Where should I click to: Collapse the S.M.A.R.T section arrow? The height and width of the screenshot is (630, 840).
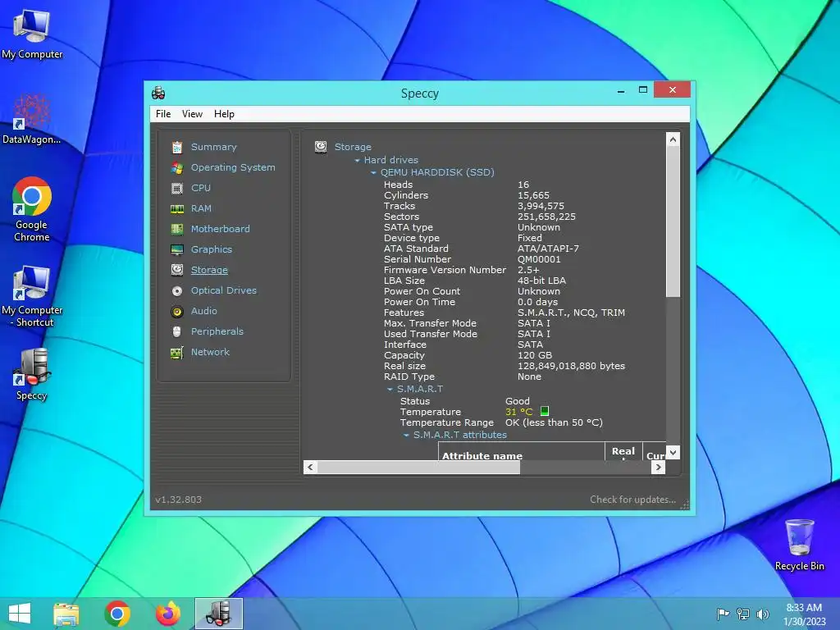tap(390, 390)
